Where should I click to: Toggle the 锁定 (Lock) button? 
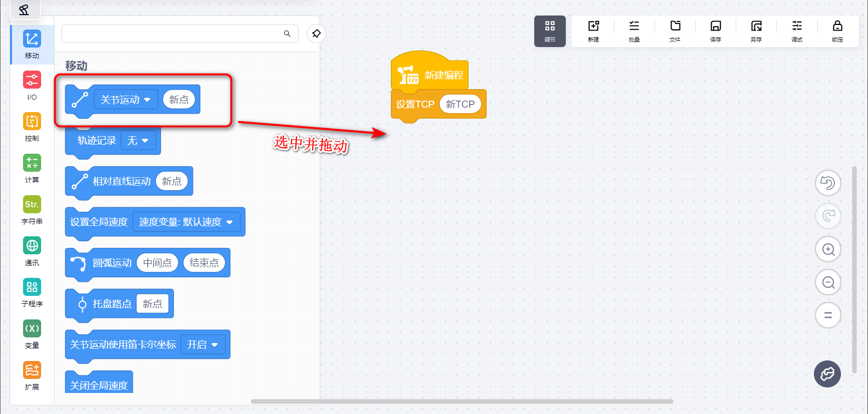pos(837,31)
